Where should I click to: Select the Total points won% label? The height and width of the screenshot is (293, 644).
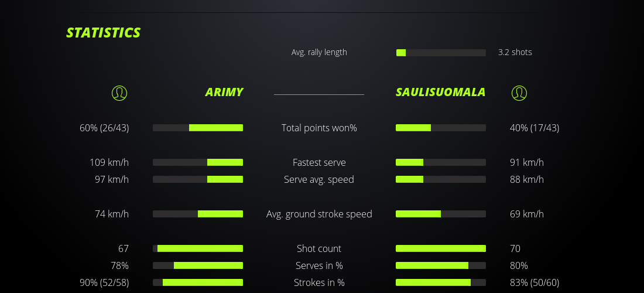pos(319,128)
